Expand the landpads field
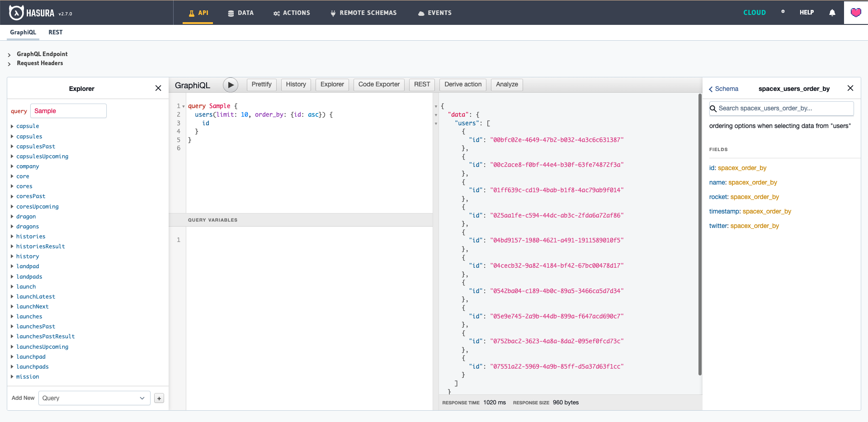The image size is (868, 422). point(26,277)
